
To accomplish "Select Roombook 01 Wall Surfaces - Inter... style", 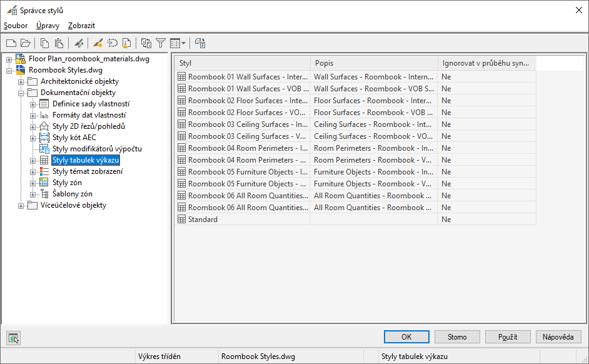I will [248, 77].
